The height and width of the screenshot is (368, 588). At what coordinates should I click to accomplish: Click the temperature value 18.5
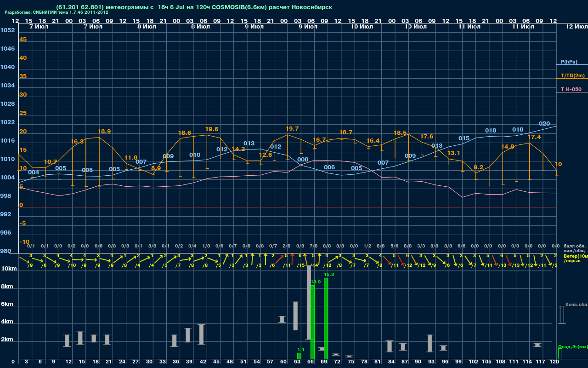point(400,133)
